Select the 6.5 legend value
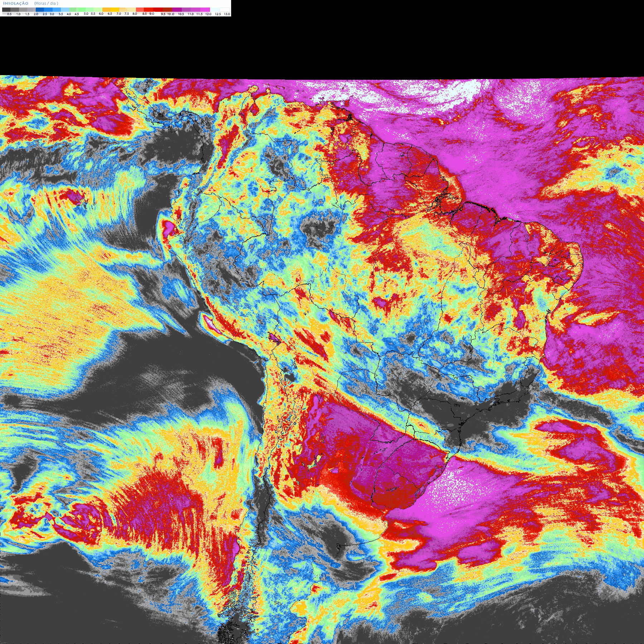Viewport: 644px width, 644px height. pos(110,14)
